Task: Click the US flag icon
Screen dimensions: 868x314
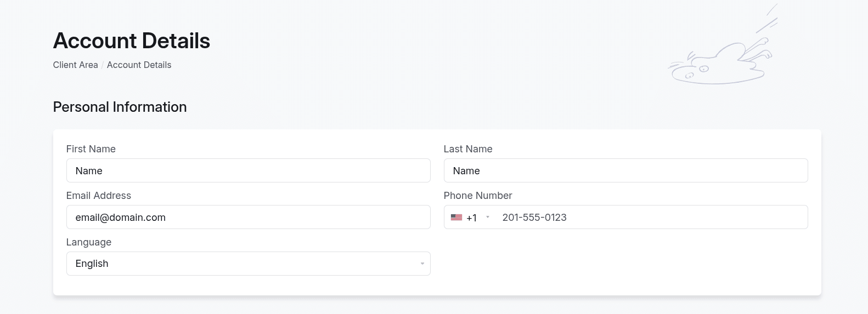Action: [x=456, y=218]
